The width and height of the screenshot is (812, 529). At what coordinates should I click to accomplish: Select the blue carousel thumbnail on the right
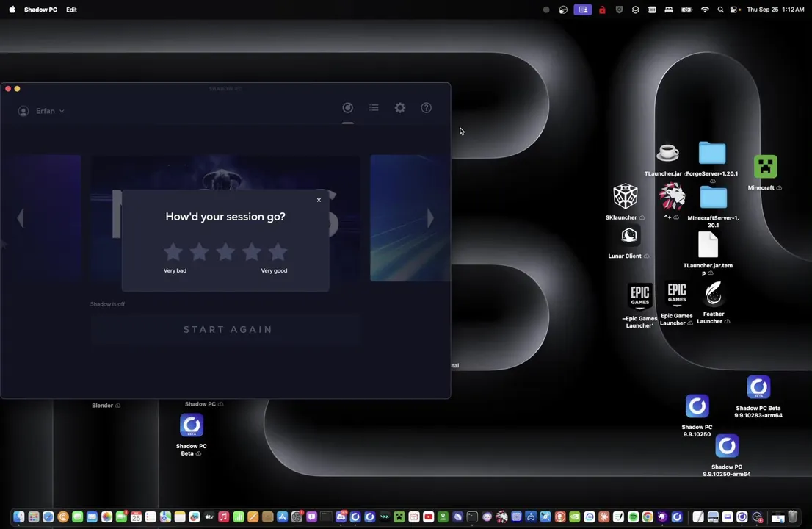click(410, 218)
